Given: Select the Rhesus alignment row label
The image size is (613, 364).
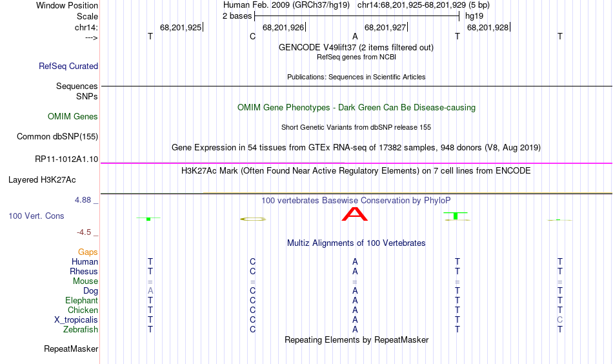Looking at the screenshot, I should tap(84, 271).
